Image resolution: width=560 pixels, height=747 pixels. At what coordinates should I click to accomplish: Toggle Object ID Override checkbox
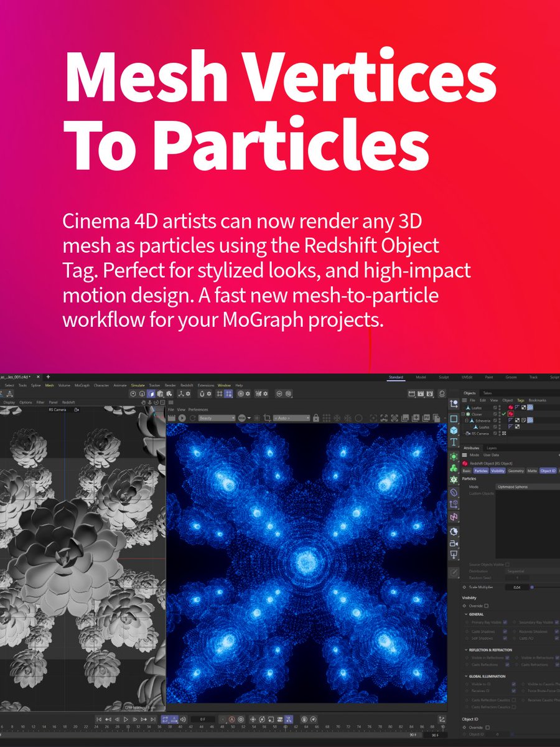pyautogui.click(x=487, y=728)
